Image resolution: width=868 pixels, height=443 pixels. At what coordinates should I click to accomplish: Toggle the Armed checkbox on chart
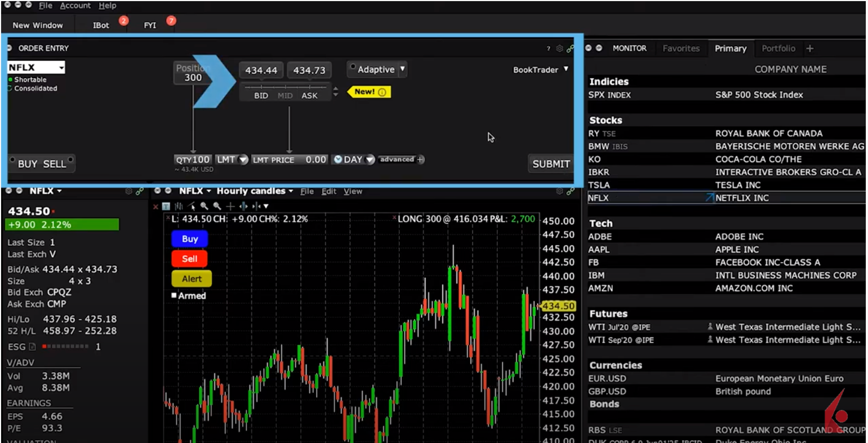point(174,295)
